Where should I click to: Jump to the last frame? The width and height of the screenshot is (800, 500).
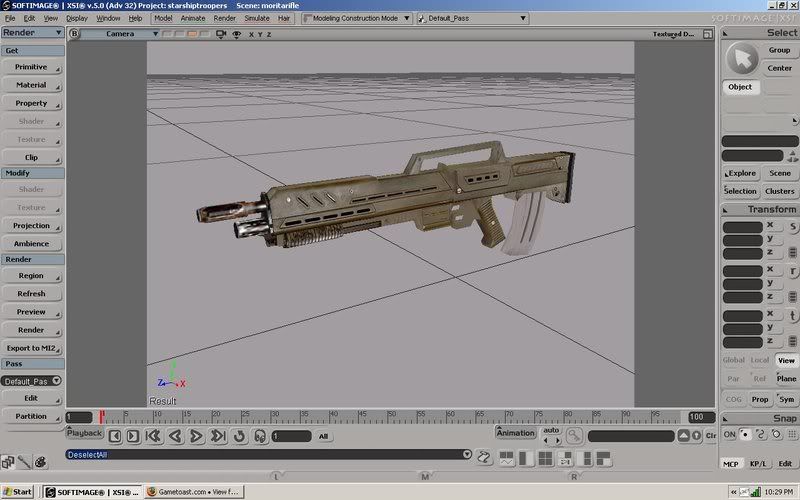[218, 436]
